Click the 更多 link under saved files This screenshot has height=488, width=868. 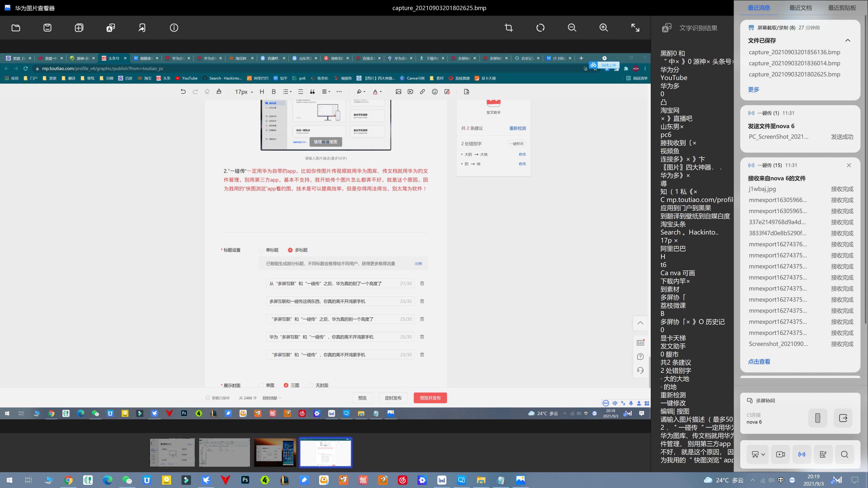[753, 90]
